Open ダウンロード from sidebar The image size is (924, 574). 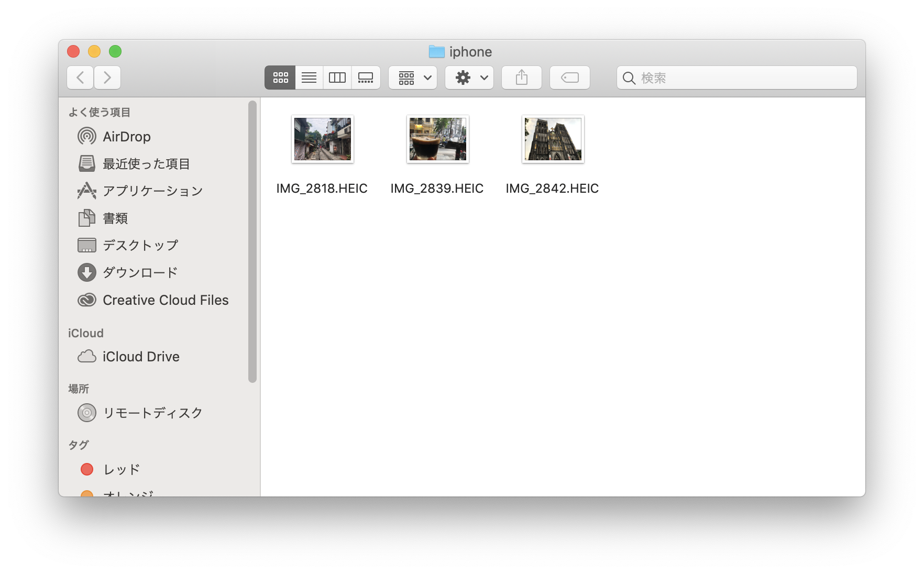140,273
